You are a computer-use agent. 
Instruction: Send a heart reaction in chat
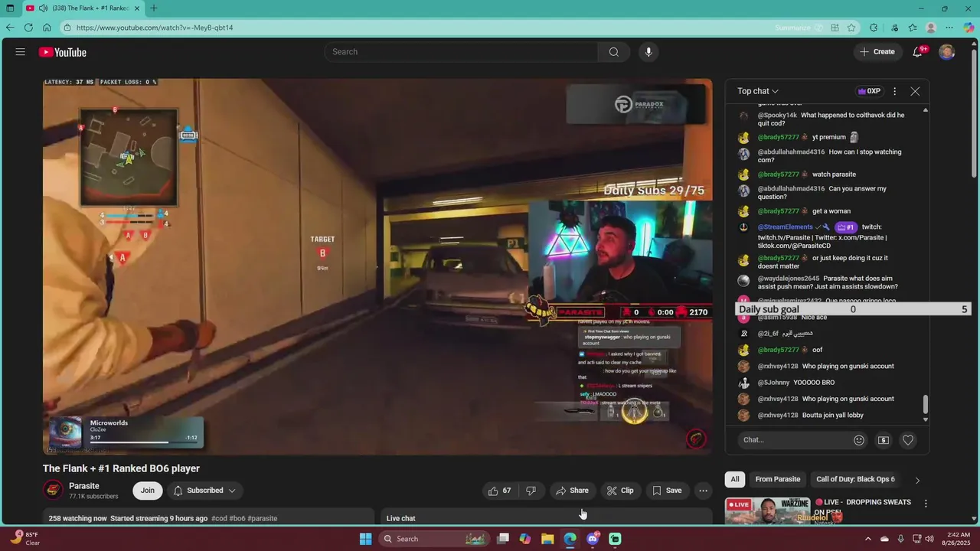[908, 440]
